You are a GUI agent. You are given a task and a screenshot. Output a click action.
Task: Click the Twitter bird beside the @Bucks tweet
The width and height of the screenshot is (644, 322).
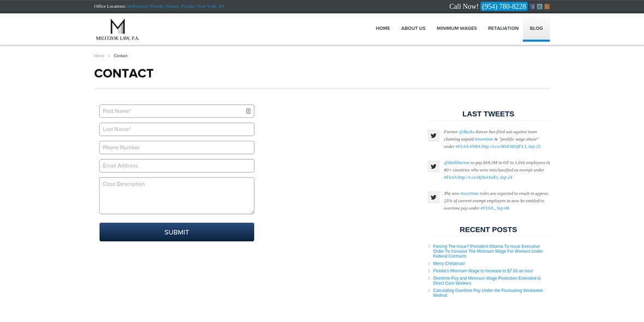(433, 135)
